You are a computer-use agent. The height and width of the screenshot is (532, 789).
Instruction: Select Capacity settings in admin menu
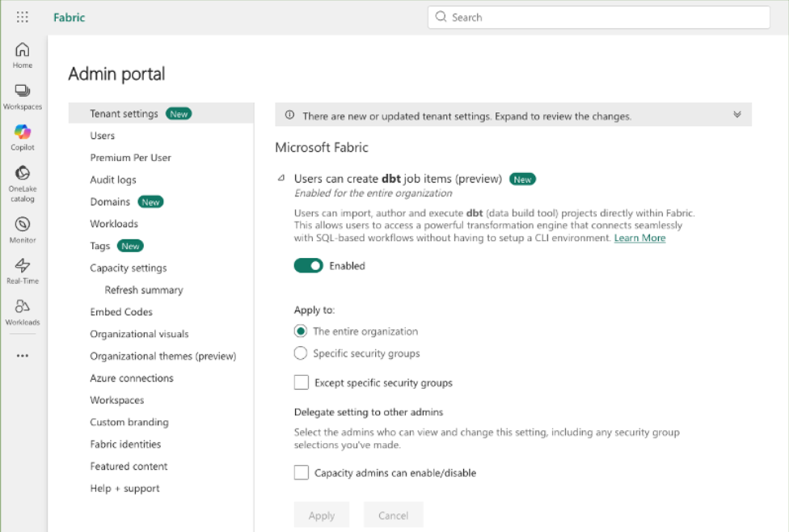128,268
